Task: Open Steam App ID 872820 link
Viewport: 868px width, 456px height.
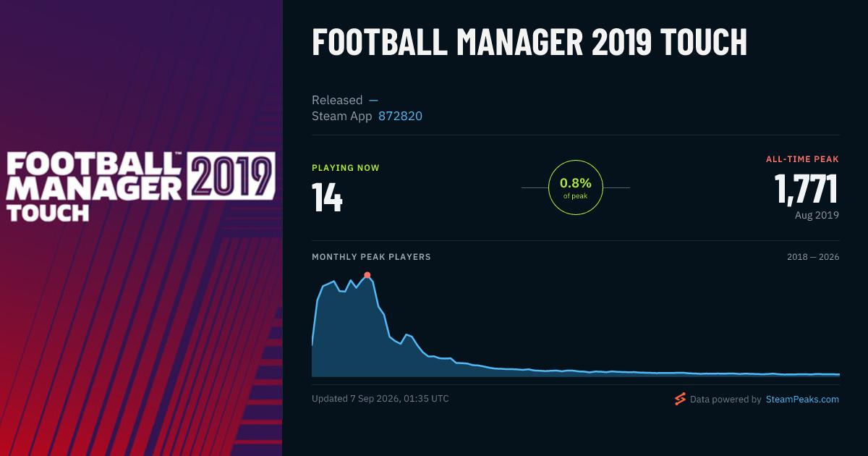Action: (x=400, y=116)
